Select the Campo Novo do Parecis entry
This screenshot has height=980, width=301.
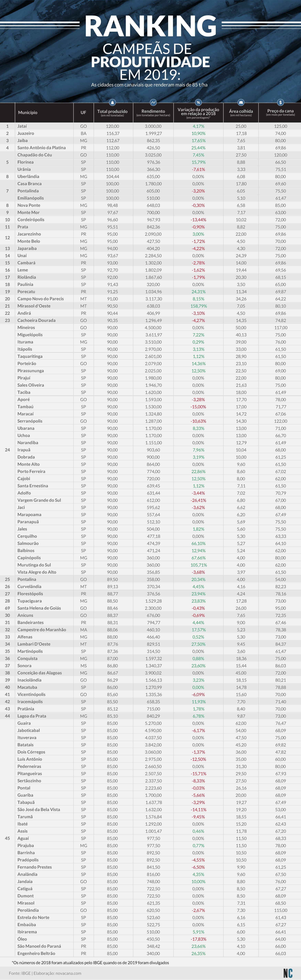(x=41, y=299)
